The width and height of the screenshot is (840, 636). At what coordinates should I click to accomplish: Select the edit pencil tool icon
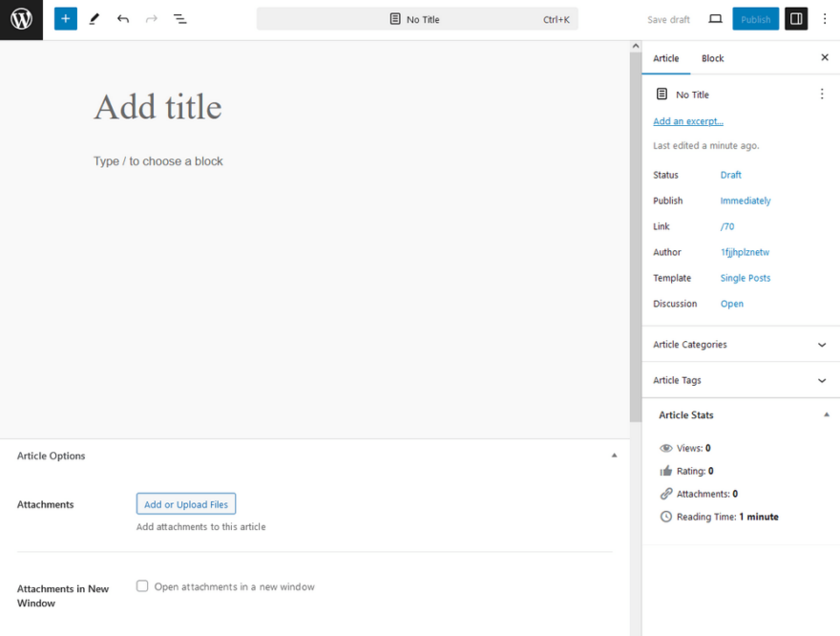(94, 18)
